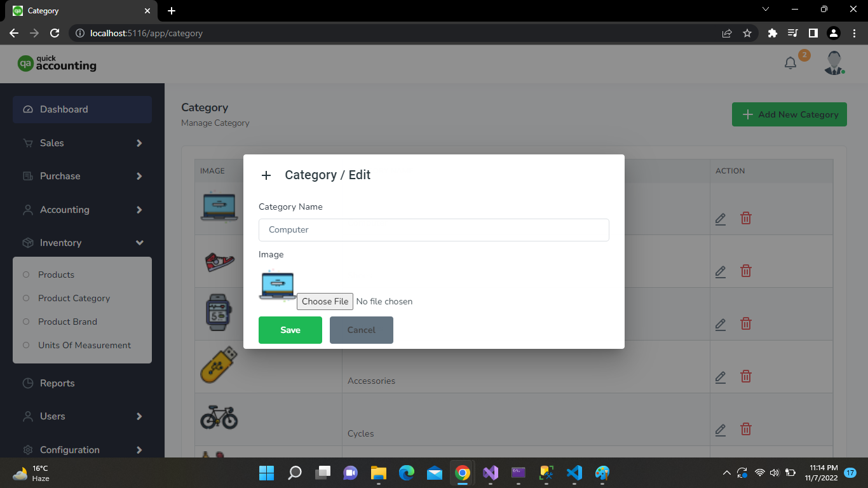
Task: Open Visual Studio Code from the taskbar
Action: [574, 473]
